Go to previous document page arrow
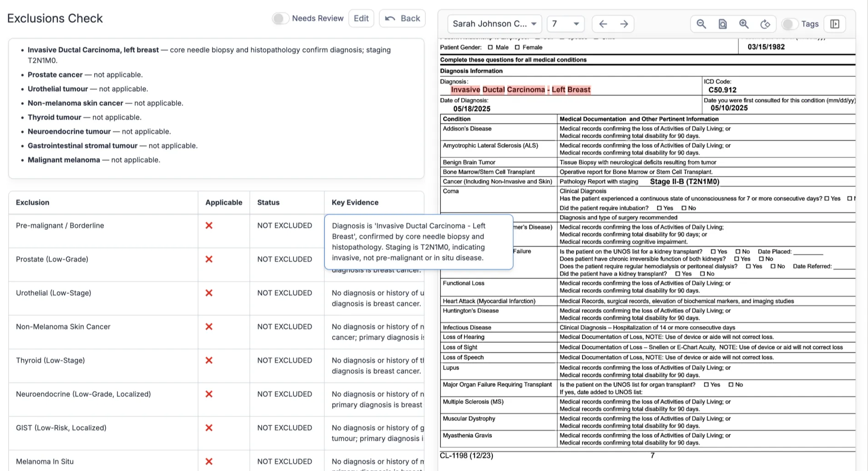The height and width of the screenshot is (471, 868). [x=603, y=24]
